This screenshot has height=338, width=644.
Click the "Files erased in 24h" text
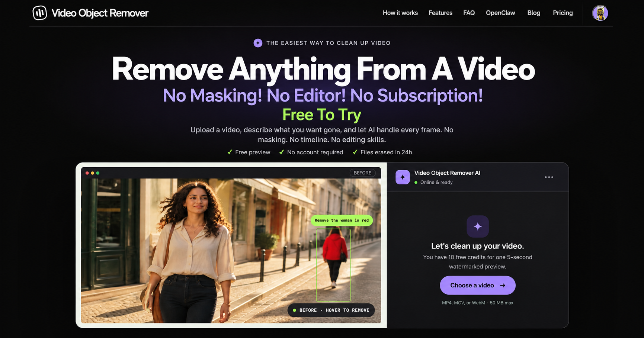click(x=386, y=152)
